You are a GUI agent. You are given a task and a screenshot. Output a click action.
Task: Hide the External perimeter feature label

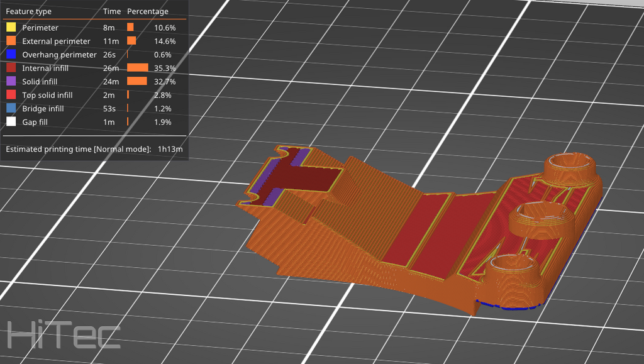point(56,41)
